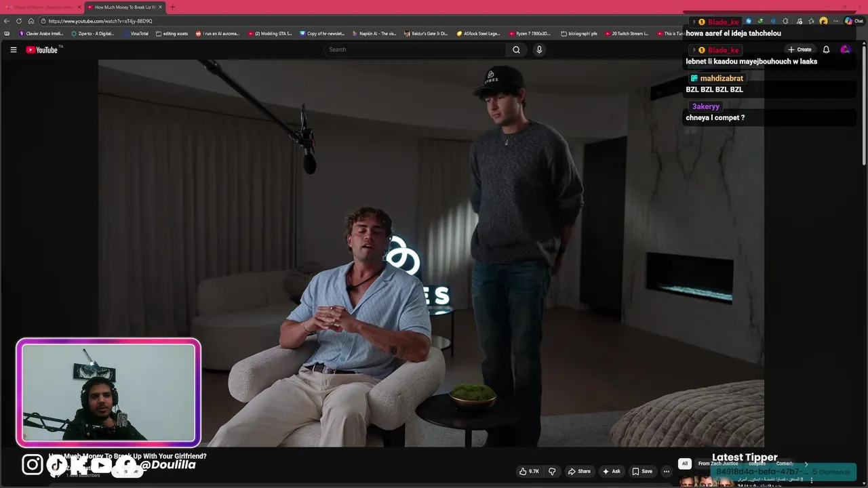Open the Baldur's Gate 3 bookmark
The image size is (868, 488).
[x=427, y=33]
